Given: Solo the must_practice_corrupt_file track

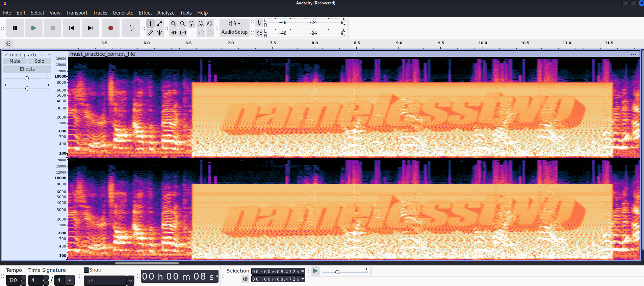Looking at the screenshot, I should (x=40, y=61).
